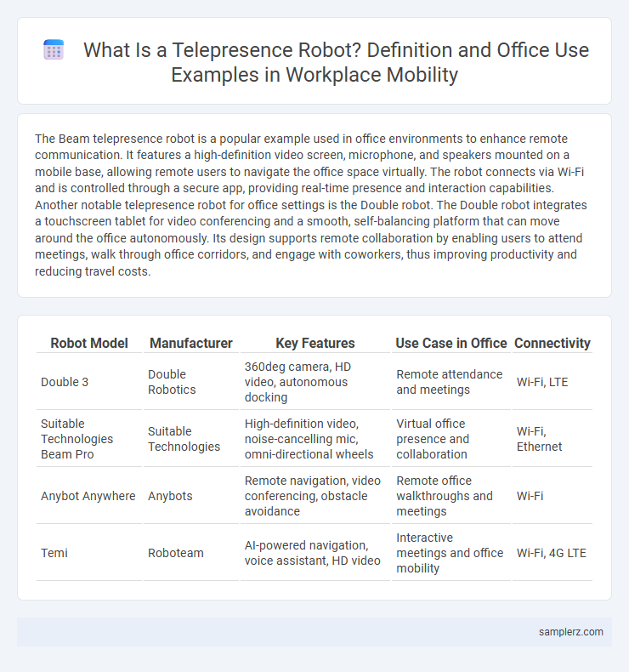This screenshot has height=672, width=629.
Task: Click Virtual office presence and collaboration cell
Action: coord(451,438)
